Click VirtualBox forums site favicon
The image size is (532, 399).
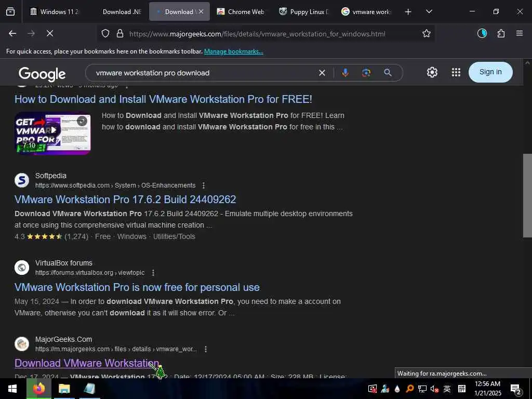click(22, 268)
